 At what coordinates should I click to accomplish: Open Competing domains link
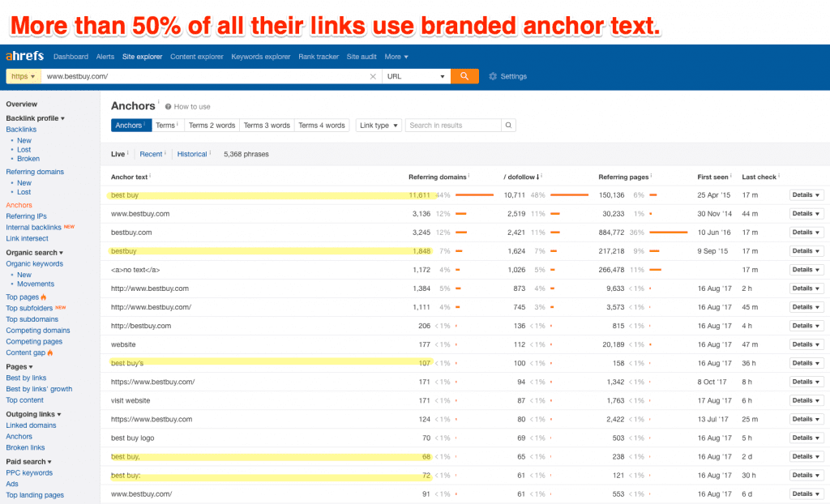pos(38,331)
